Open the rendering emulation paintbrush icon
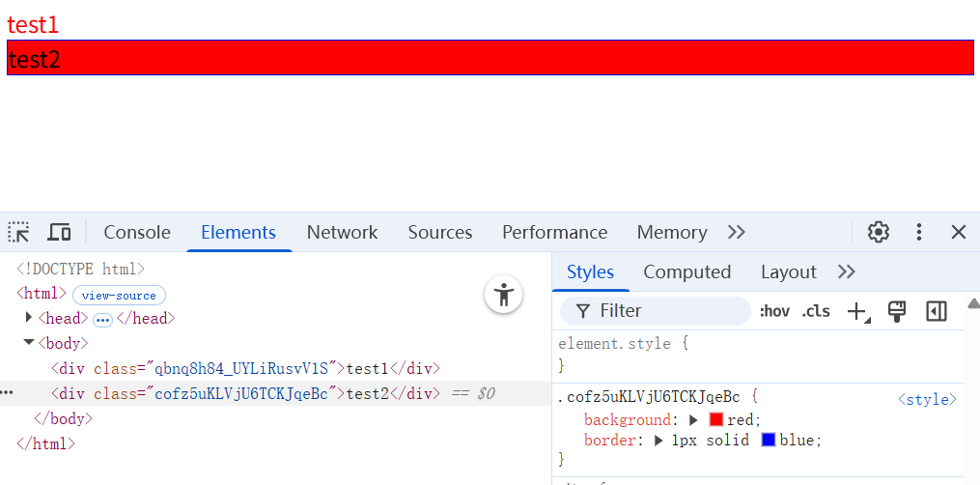 [x=897, y=311]
